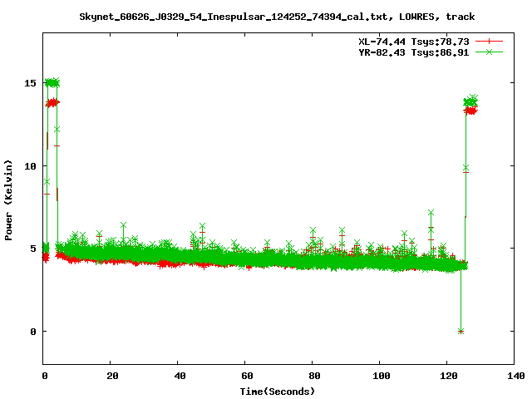This screenshot has height=399, width=532.
Task: Click the Time(Seconds) x-axis label
Action: (277, 392)
